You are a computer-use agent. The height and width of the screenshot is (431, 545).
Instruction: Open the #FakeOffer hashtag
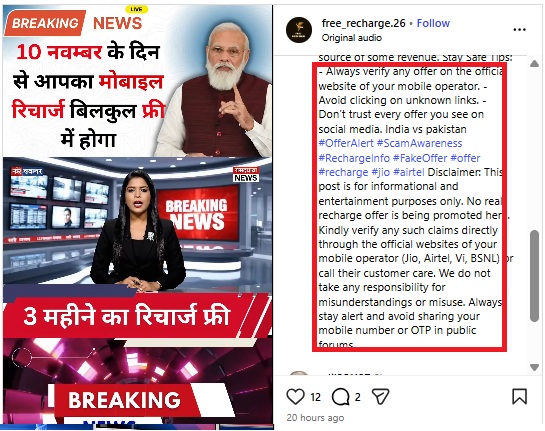pyautogui.click(x=420, y=158)
